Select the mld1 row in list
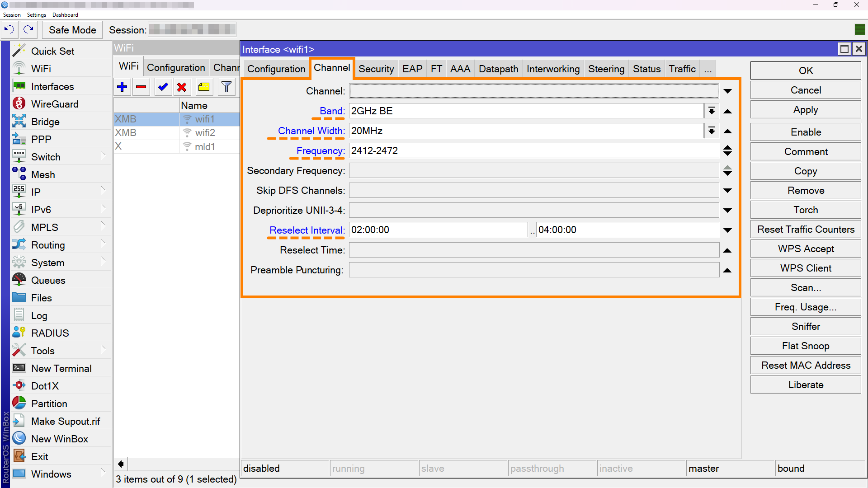The width and height of the screenshot is (868, 488). [176, 146]
